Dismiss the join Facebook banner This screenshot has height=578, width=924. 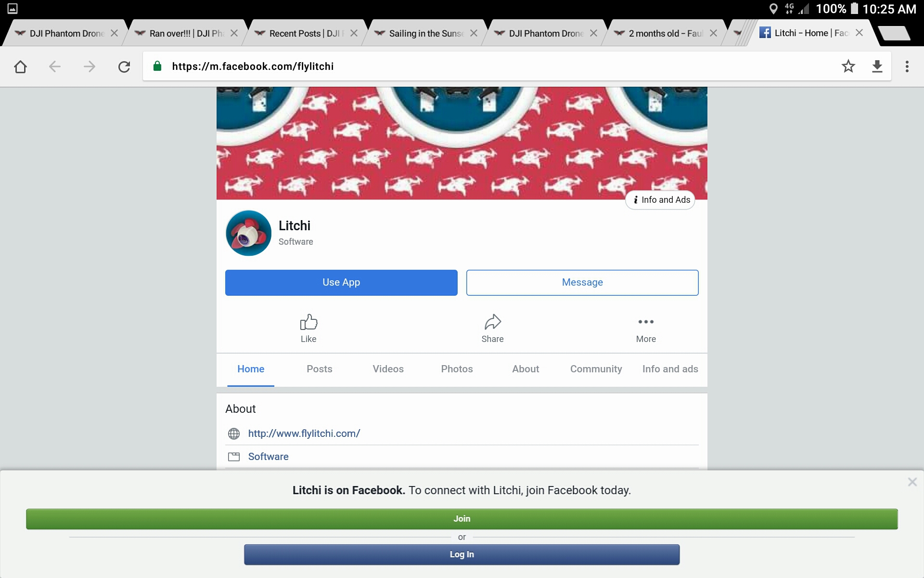pos(912,482)
